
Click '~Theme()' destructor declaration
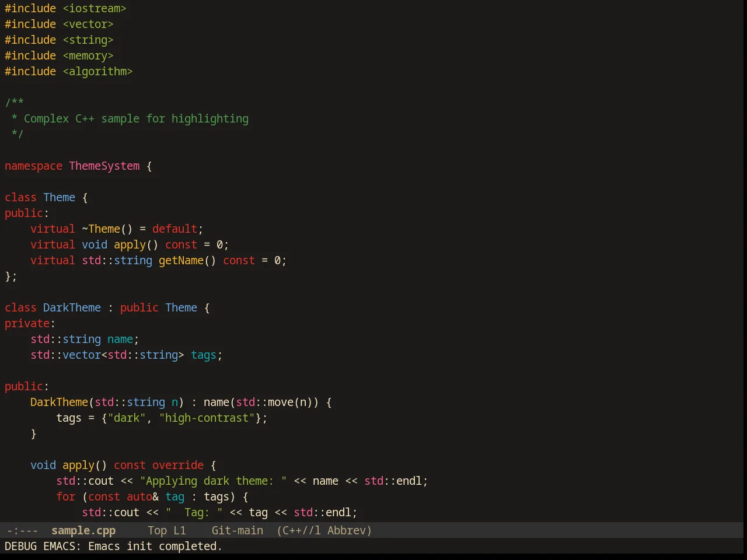coord(107,229)
